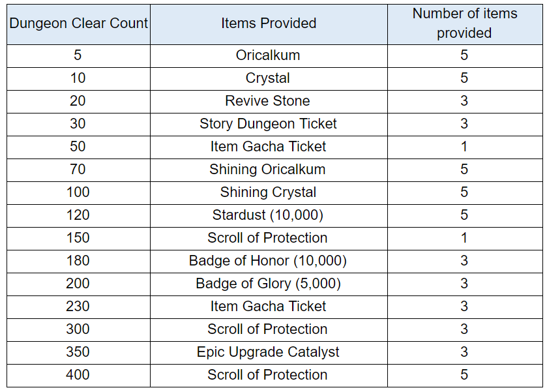This screenshot has height=392, width=547.
Task: Select the clear count cell showing 230
Action: pos(78,307)
